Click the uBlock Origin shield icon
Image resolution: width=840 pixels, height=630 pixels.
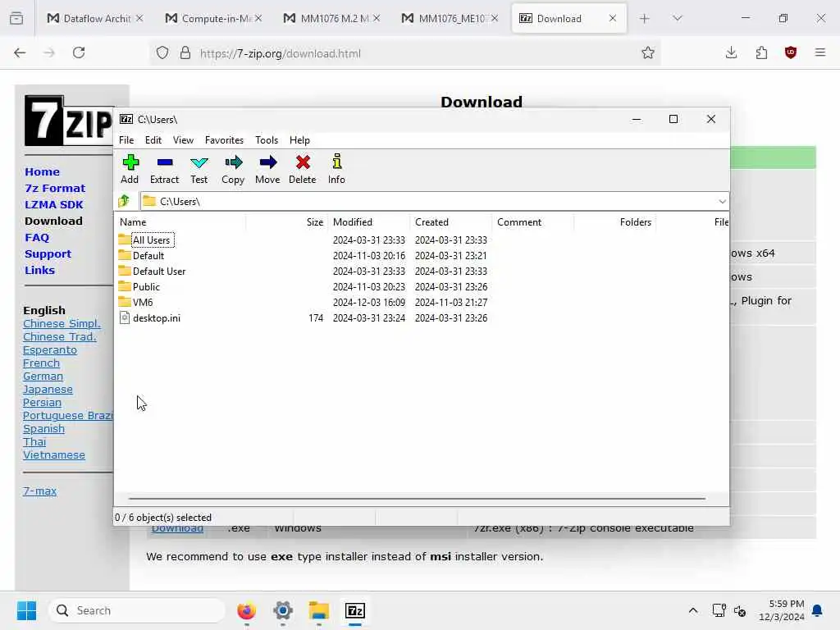(x=790, y=52)
